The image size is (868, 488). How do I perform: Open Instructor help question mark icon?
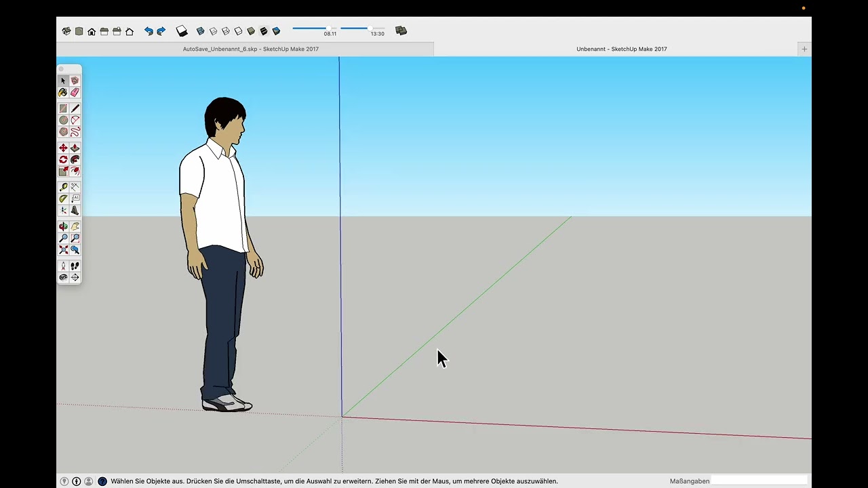pos(102,481)
